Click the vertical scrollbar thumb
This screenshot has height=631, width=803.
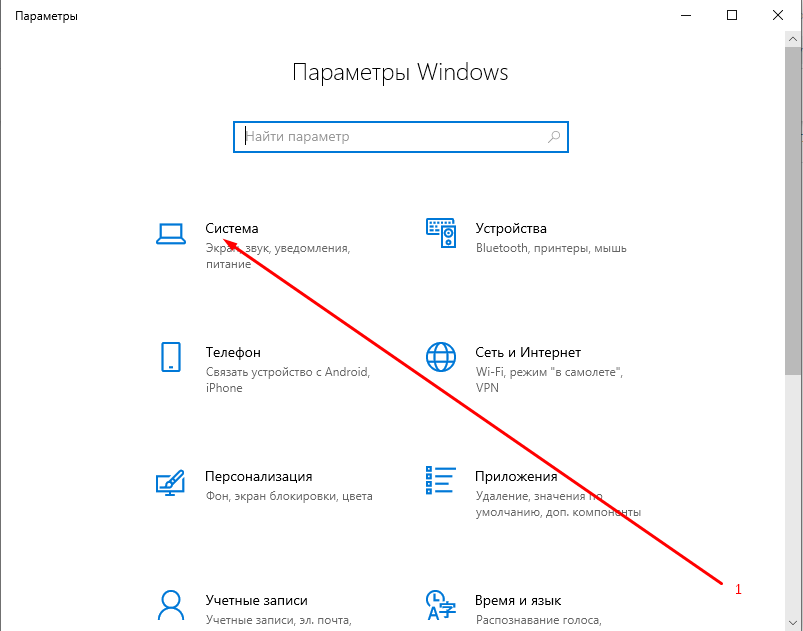pyautogui.click(x=793, y=212)
